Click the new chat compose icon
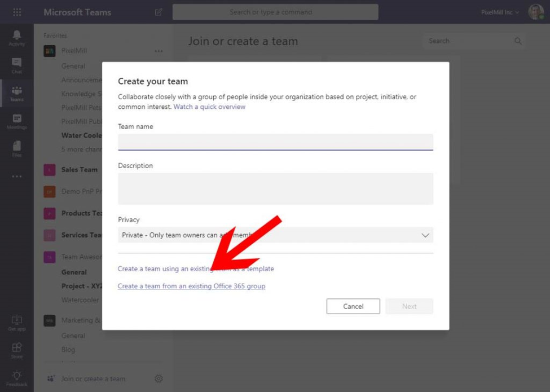The height and width of the screenshot is (392, 550). (x=159, y=12)
